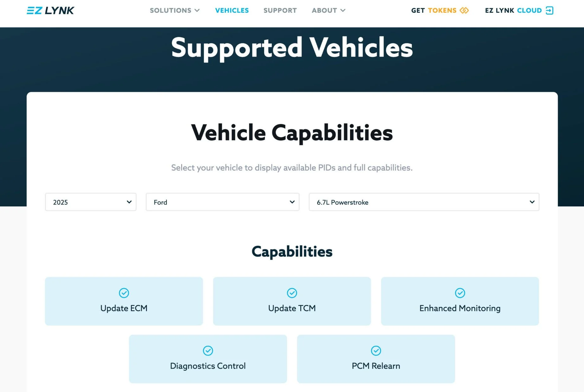Viewport: 584px width, 392px height.
Task: Toggle the Update ECM capability card
Action: (124, 301)
